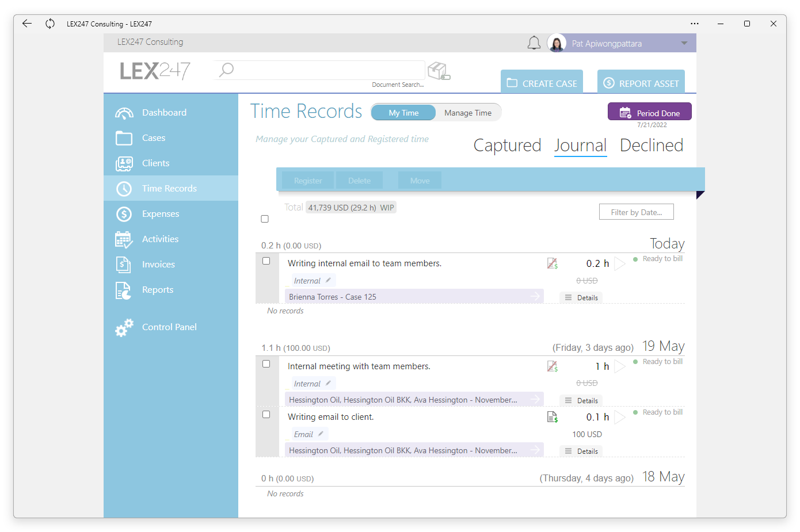Click the package box icon beside search

439,71
